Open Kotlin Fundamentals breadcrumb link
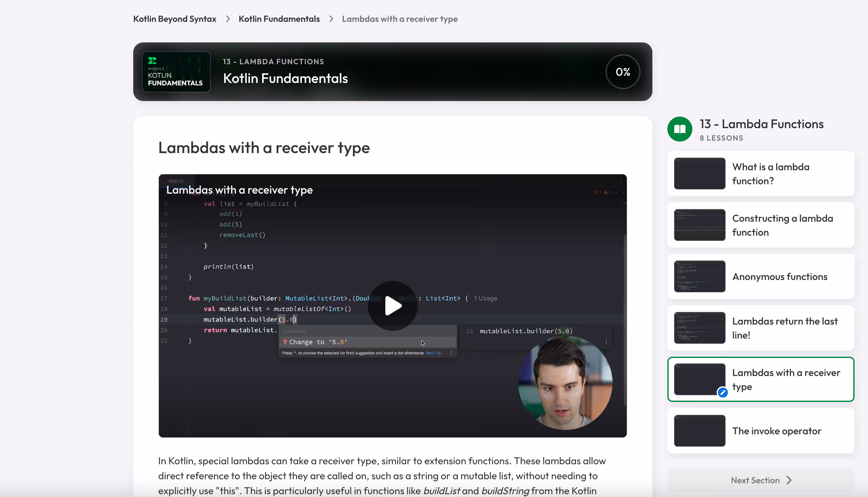The image size is (868, 497). pos(279,19)
